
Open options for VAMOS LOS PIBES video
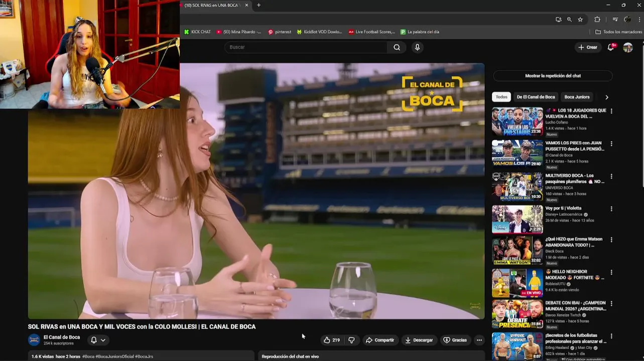point(611,143)
